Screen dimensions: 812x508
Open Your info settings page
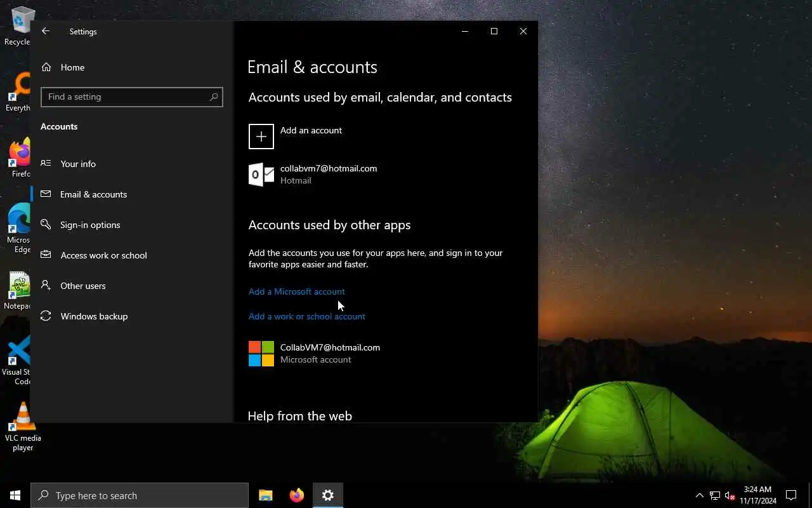point(132,164)
